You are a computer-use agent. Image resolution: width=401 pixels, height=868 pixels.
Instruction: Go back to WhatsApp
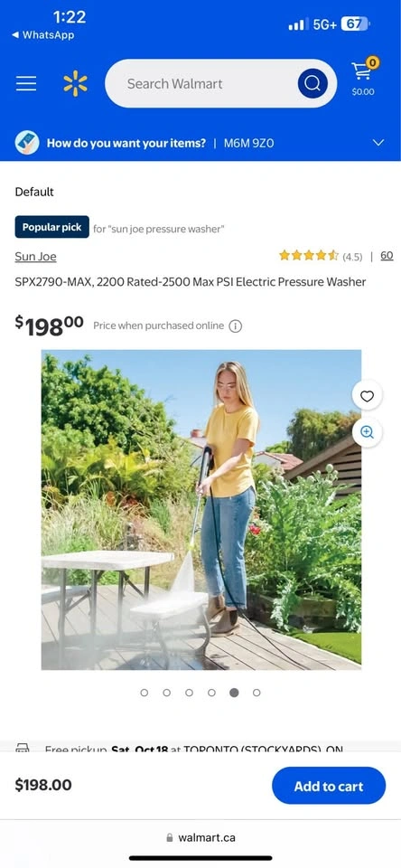[x=43, y=35]
